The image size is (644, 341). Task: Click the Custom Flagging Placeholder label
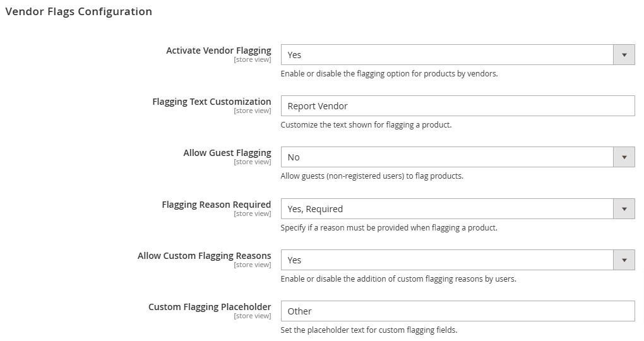[x=210, y=307]
